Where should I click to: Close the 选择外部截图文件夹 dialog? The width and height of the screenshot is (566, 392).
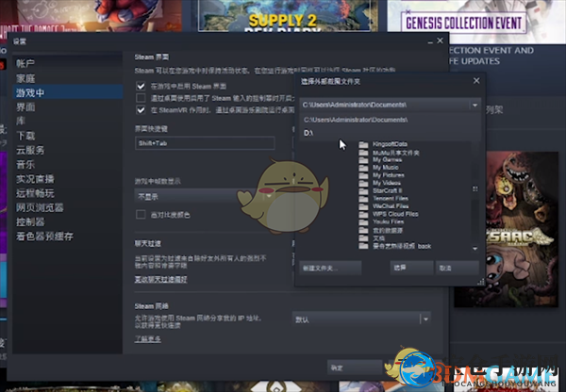476,81
